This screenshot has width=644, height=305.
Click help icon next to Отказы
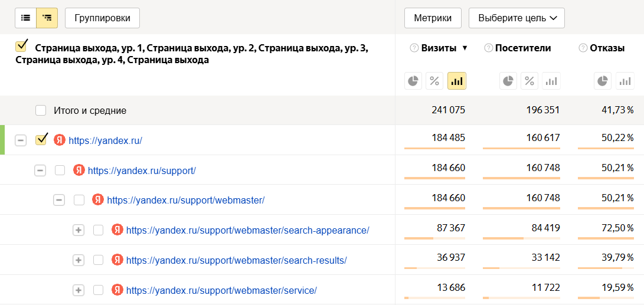point(583,48)
